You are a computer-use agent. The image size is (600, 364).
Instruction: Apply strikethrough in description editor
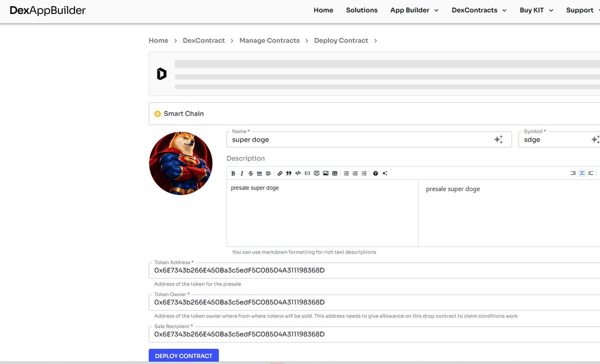pyautogui.click(x=250, y=173)
